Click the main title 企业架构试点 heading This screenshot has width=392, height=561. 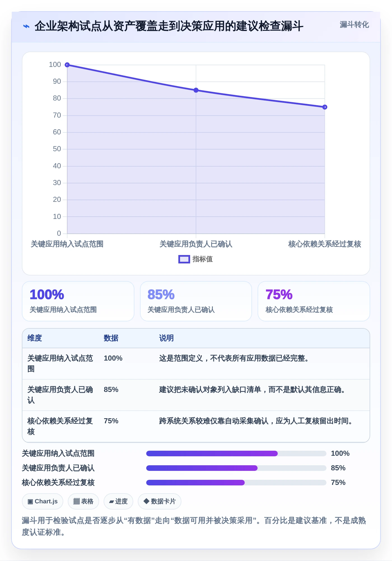pos(169,26)
